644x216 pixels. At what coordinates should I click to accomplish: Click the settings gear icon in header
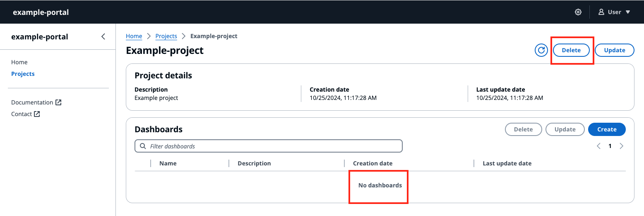[x=578, y=12]
